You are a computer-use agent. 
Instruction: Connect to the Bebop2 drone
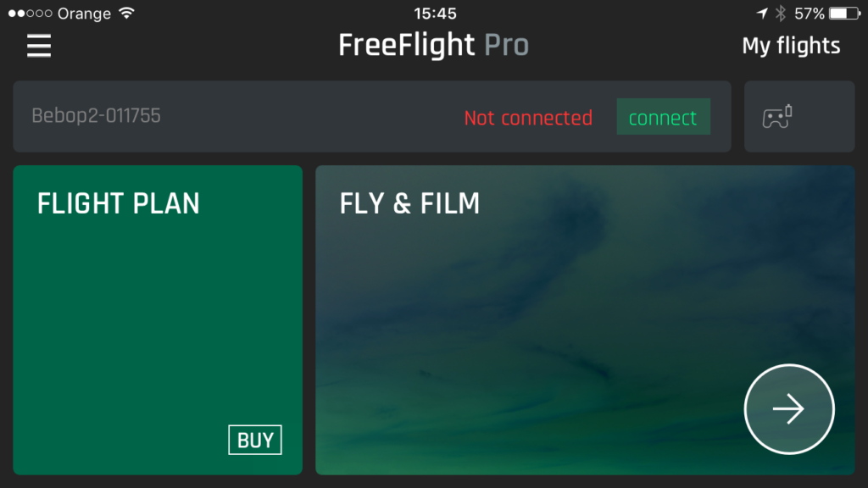(x=663, y=117)
